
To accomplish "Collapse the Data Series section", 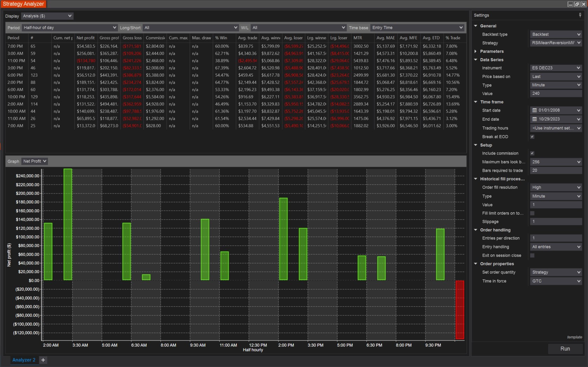I will tap(476, 60).
